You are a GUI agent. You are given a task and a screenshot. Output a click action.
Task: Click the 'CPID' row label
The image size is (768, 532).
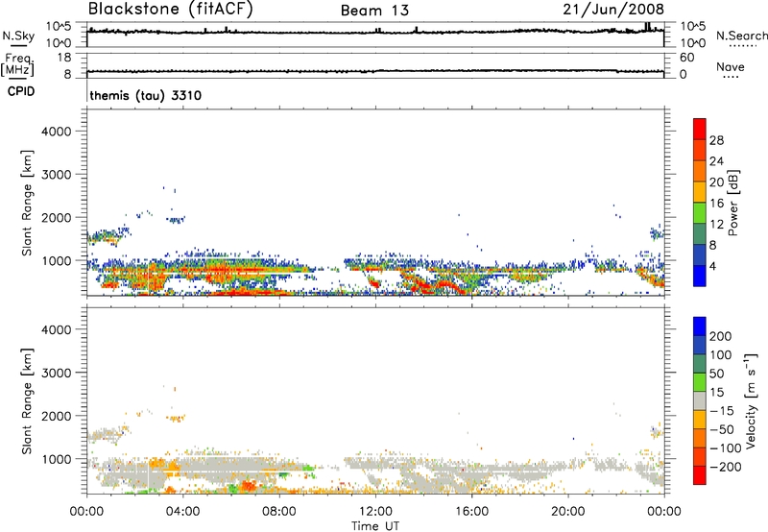[x=20, y=91]
